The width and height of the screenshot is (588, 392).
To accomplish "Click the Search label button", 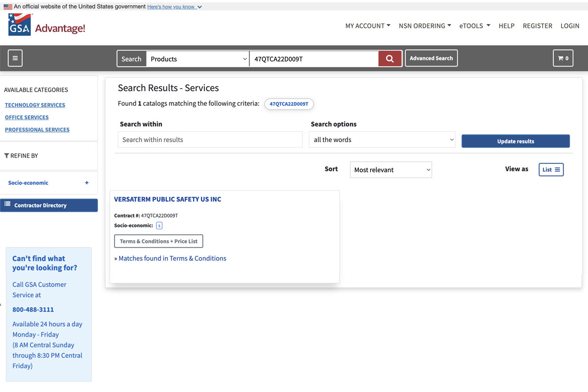I will click(x=131, y=59).
